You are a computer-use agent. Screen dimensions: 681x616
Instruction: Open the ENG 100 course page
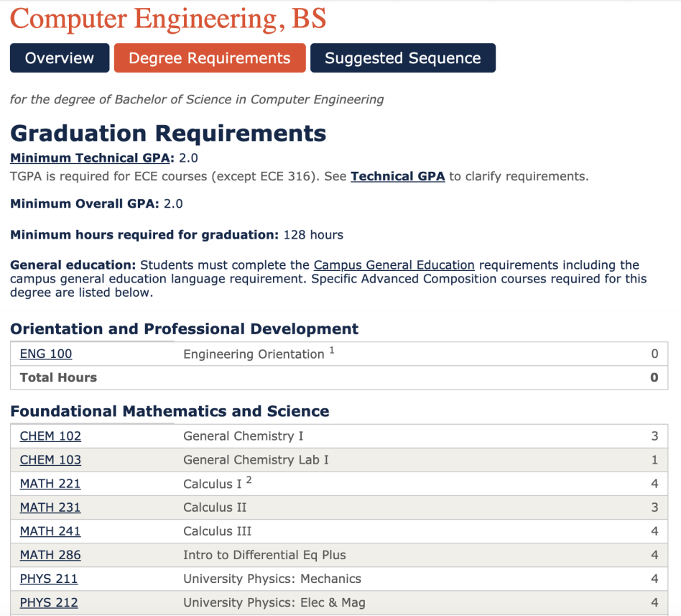(46, 354)
